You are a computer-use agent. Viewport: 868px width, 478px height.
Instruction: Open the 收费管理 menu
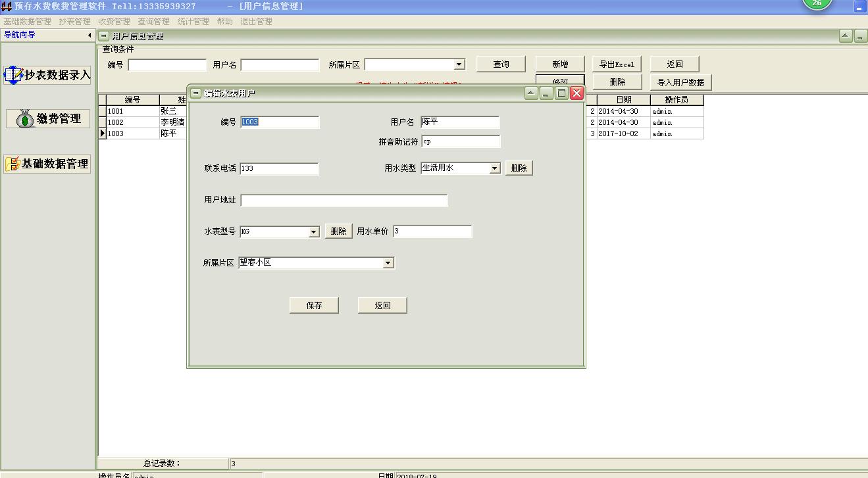114,21
